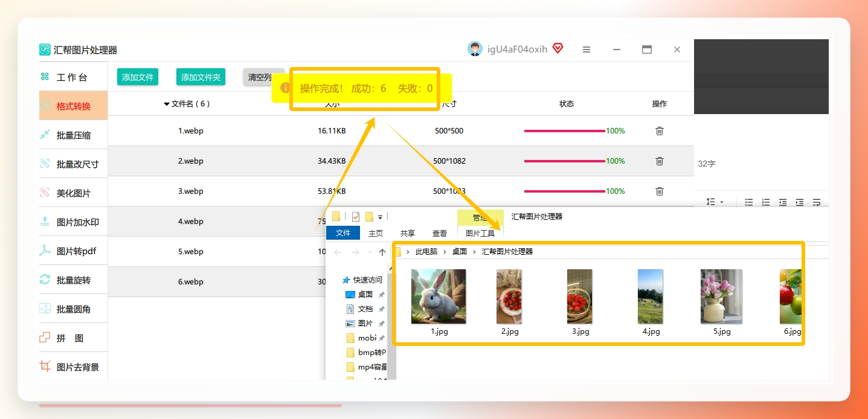
Task: Click increase indent icon in background editor
Action: 800,202
